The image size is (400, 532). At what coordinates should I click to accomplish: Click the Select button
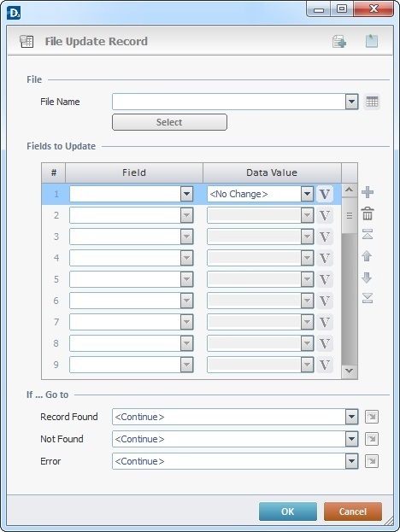169,122
